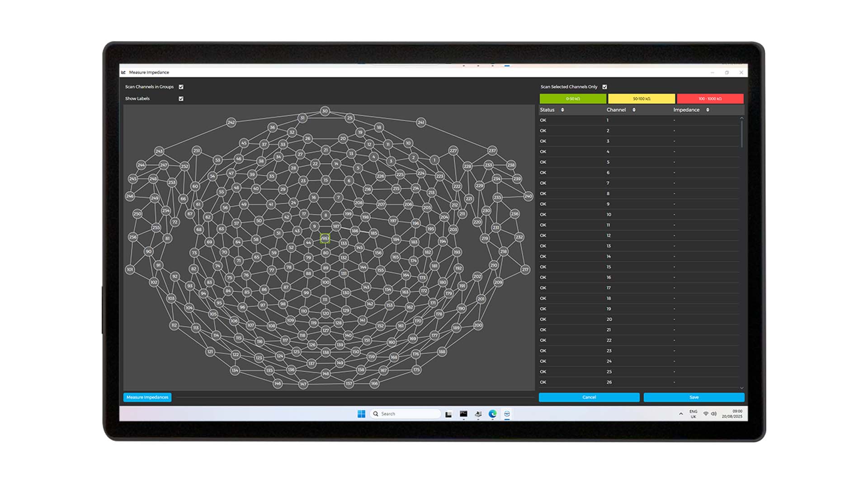Image resolution: width=868 pixels, height=488 pixels.
Task: Click electrode node 30 at top
Action: [x=325, y=111]
